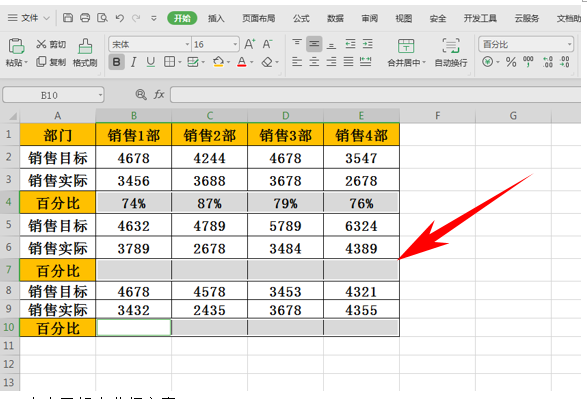Click 合并居中 merge and center
The width and height of the screenshot is (587, 399).
[x=406, y=53]
